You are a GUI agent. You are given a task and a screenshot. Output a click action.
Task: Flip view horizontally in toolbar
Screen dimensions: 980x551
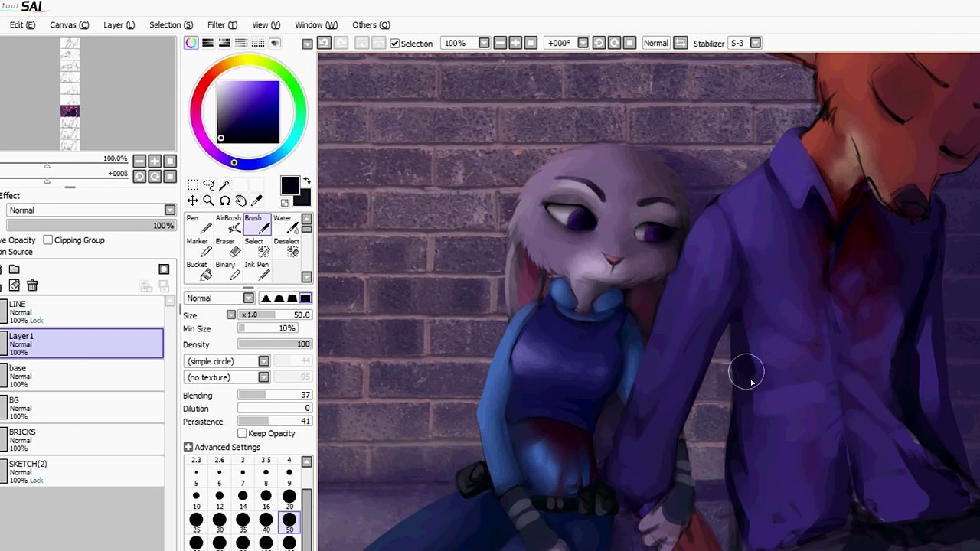pyautogui.click(x=681, y=43)
